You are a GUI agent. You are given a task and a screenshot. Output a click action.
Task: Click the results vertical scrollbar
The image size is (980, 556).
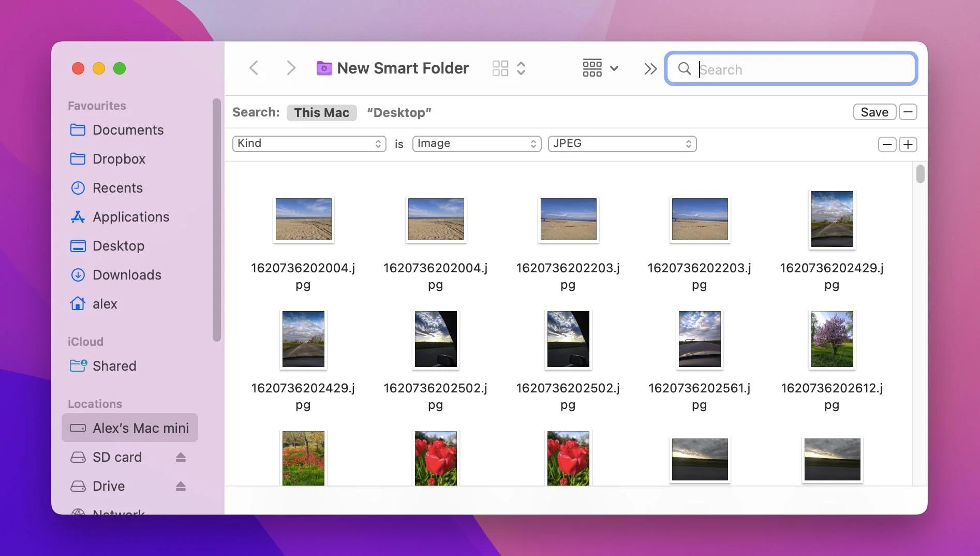click(920, 174)
